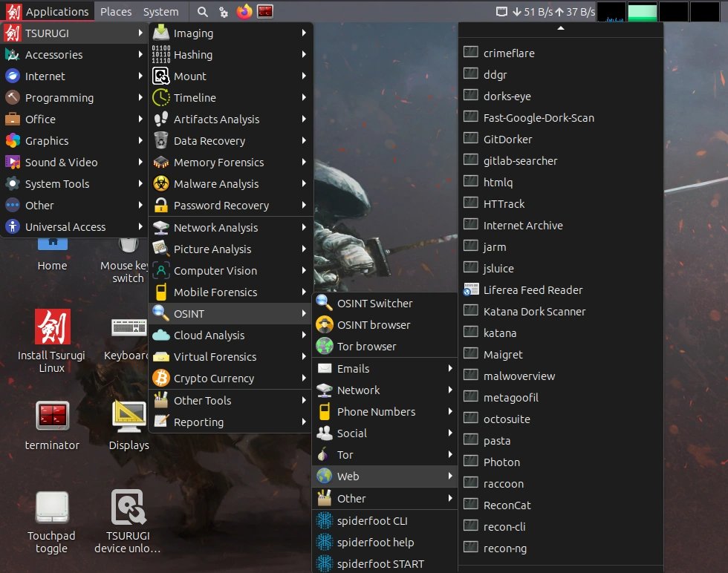Click the green system load graph applet
The image size is (728, 573).
[642, 12]
